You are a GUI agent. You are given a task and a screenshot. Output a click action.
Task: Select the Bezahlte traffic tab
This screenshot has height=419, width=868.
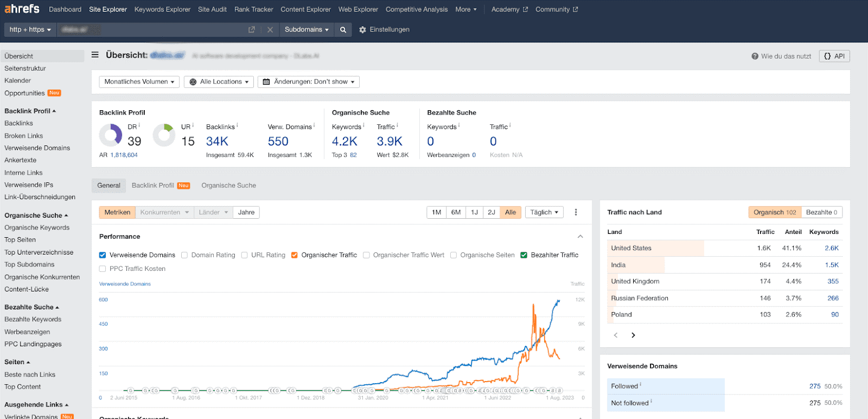click(821, 212)
